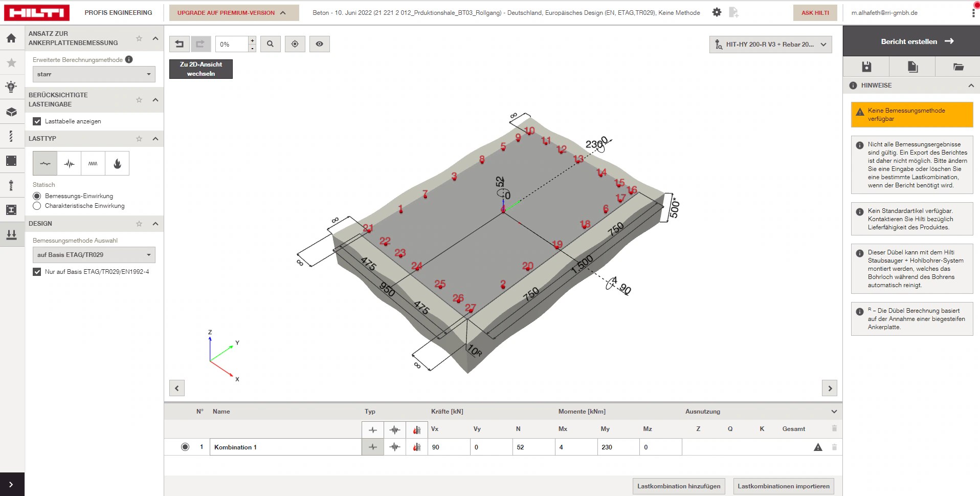Open Upgrade auf Premium-Version dropdown
Viewport: 980px width, 496px height.
(x=234, y=13)
